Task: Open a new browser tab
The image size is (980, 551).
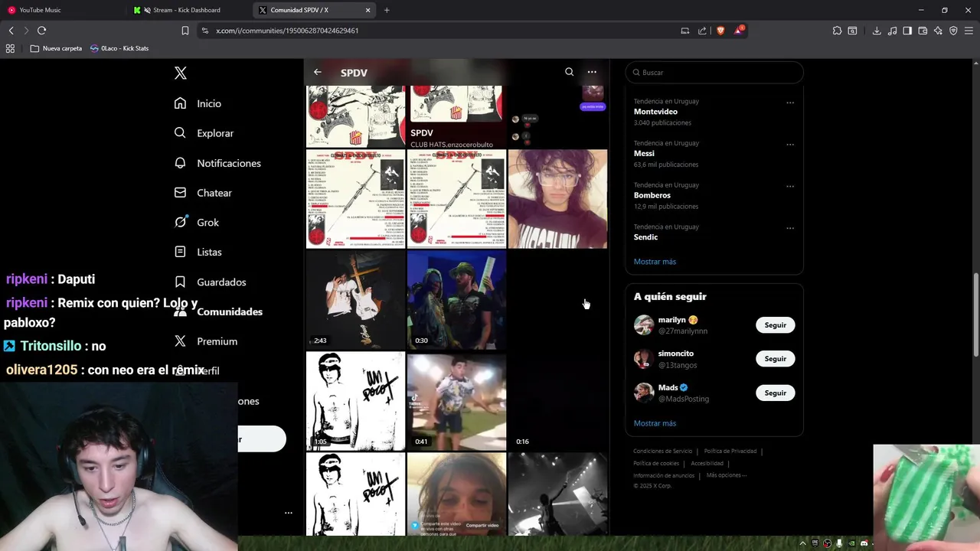Action: click(x=387, y=10)
